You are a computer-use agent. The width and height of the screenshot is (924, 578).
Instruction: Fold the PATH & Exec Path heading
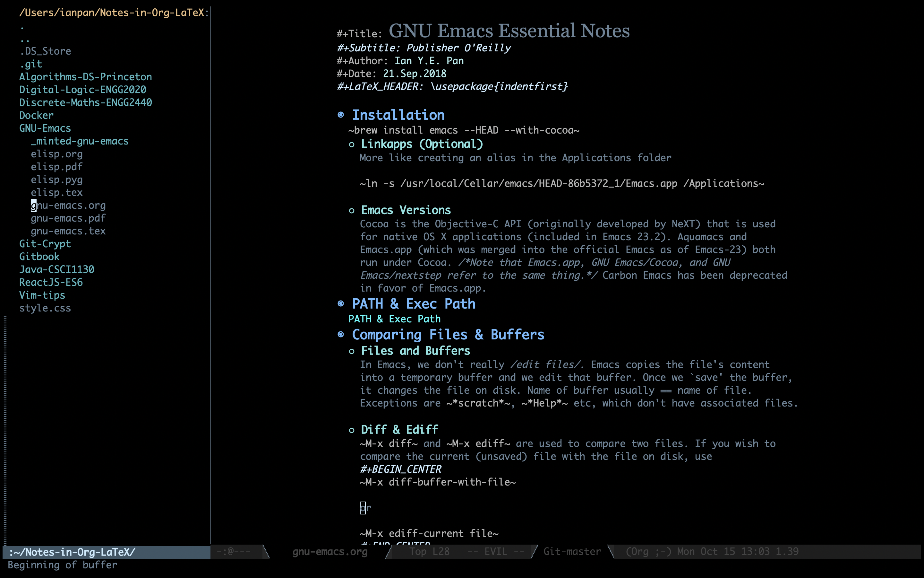click(x=414, y=303)
